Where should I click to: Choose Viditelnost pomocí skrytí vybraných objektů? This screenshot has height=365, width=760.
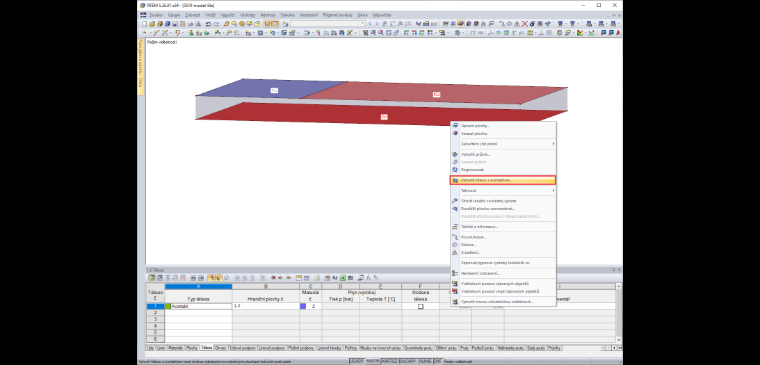[503, 291]
